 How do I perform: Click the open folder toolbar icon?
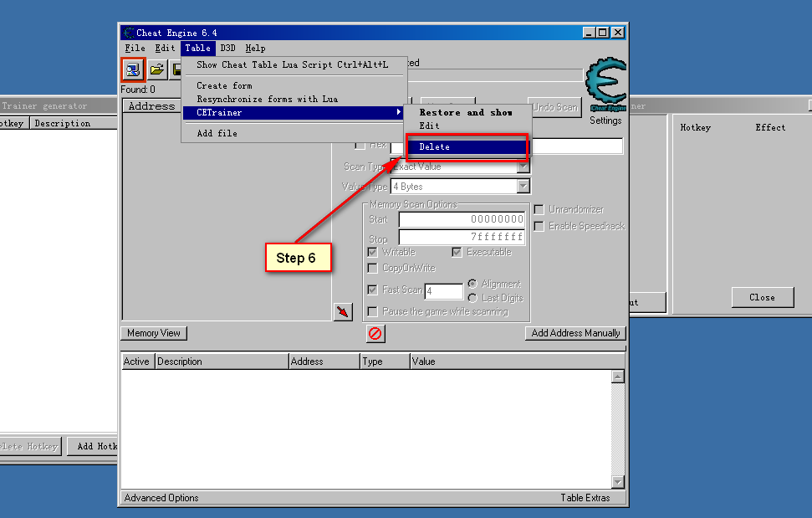157,69
